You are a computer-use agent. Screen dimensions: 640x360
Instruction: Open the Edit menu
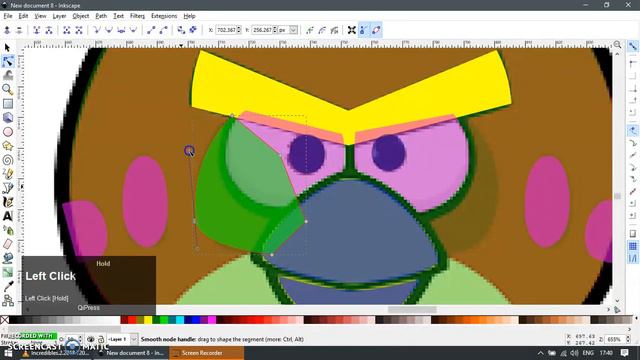(23, 16)
